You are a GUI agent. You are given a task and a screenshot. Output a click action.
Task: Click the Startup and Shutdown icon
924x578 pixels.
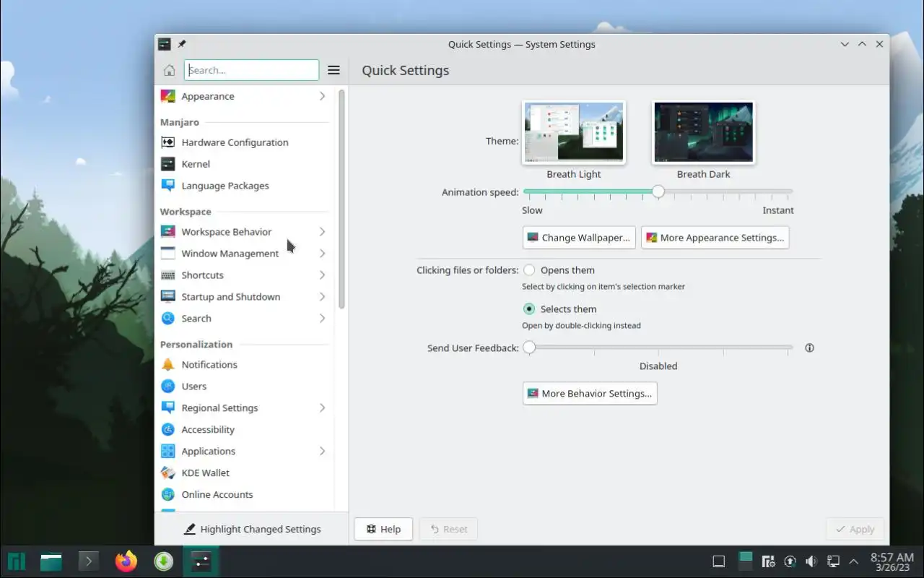167,297
